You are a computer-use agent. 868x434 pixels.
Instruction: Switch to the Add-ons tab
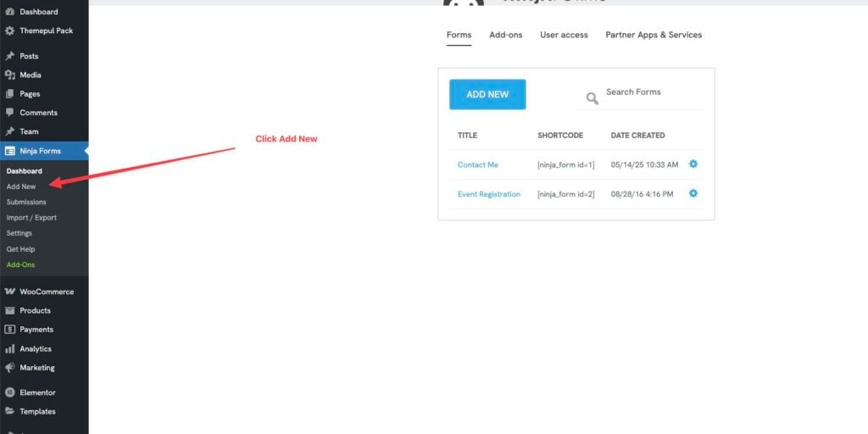[505, 35]
